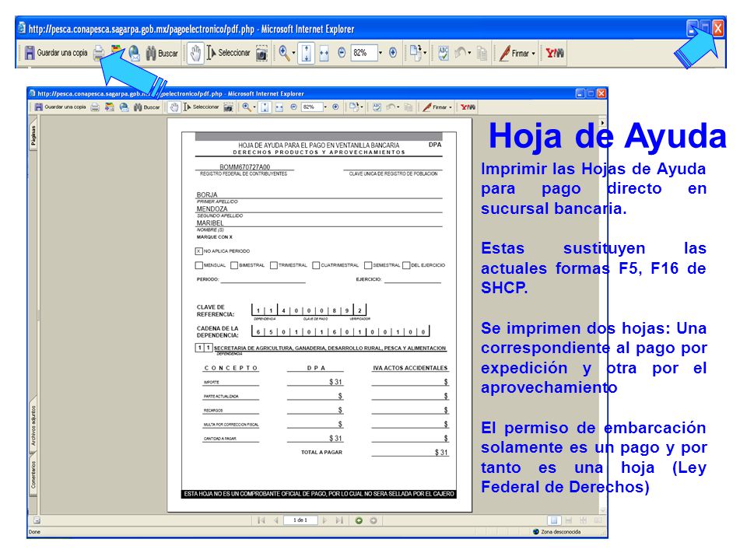Click the zoom in plus button in the upper window
Image resolution: width=747 pixels, height=560 pixels.
(393, 53)
